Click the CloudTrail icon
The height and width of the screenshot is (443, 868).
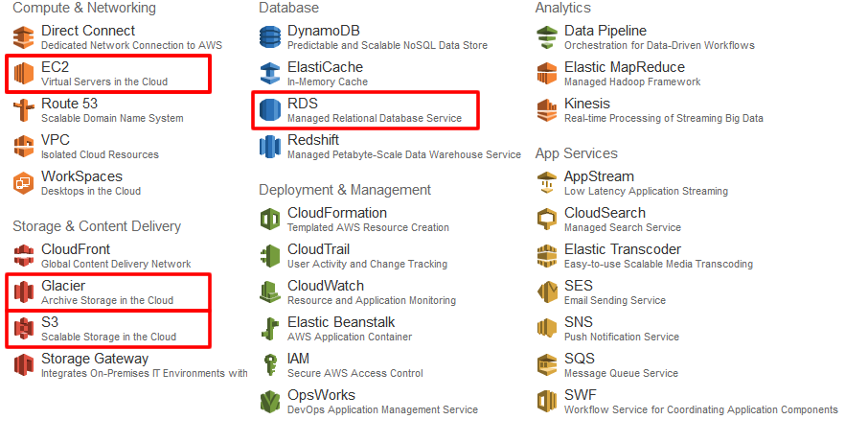(x=270, y=256)
